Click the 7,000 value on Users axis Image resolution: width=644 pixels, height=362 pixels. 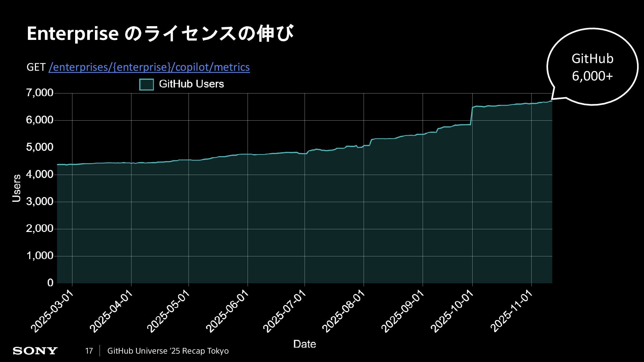click(40, 93)
